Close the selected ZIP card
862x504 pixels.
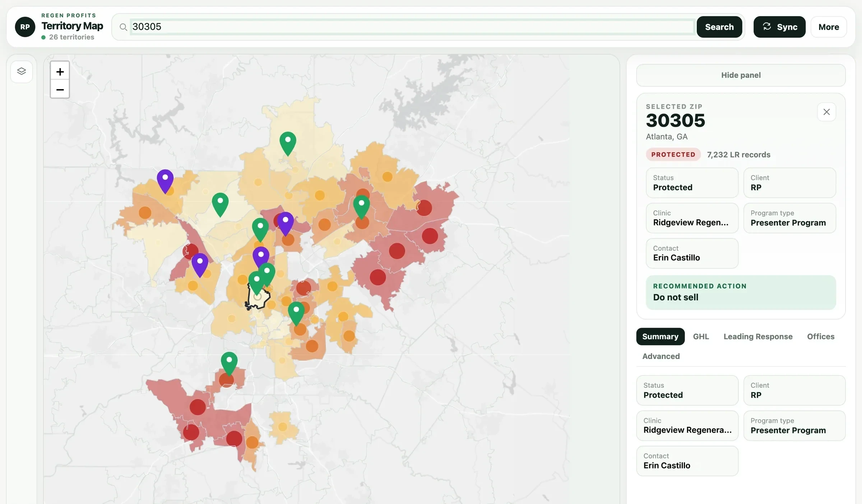pos(826,112)
